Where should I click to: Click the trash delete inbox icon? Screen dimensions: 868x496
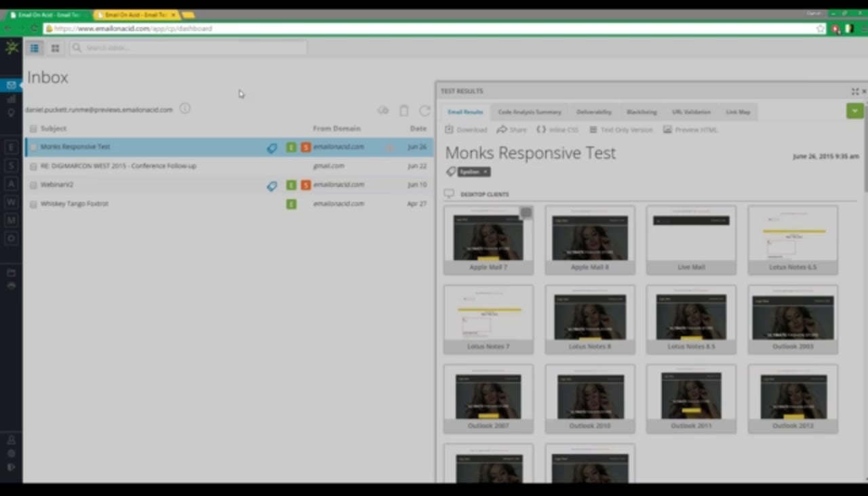pyautogui.click(x=403, y=110)
